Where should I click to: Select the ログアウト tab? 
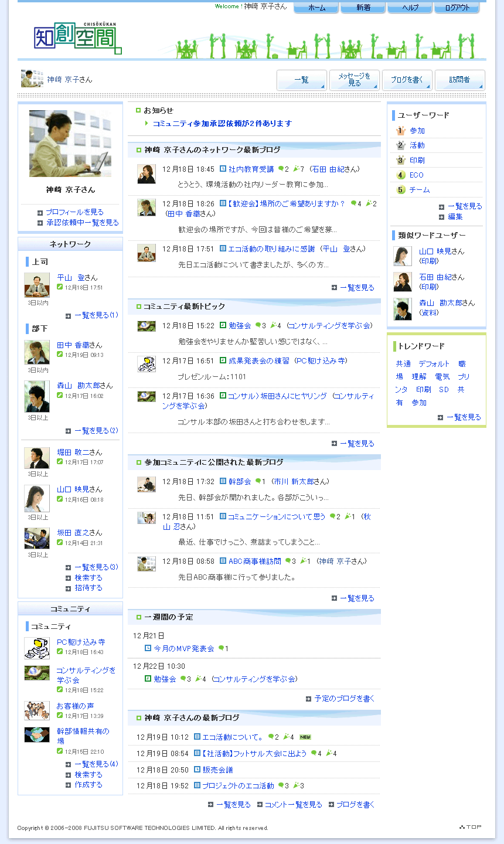pos(457,8)
